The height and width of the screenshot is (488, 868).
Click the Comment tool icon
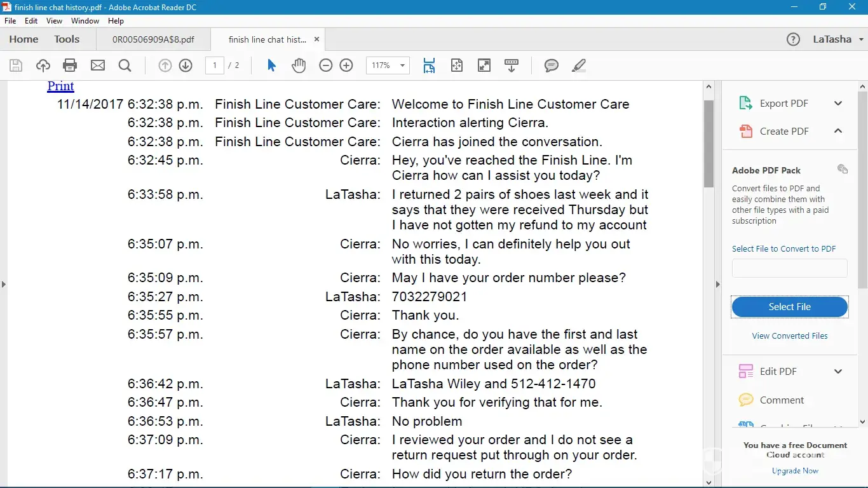point(745,400)
